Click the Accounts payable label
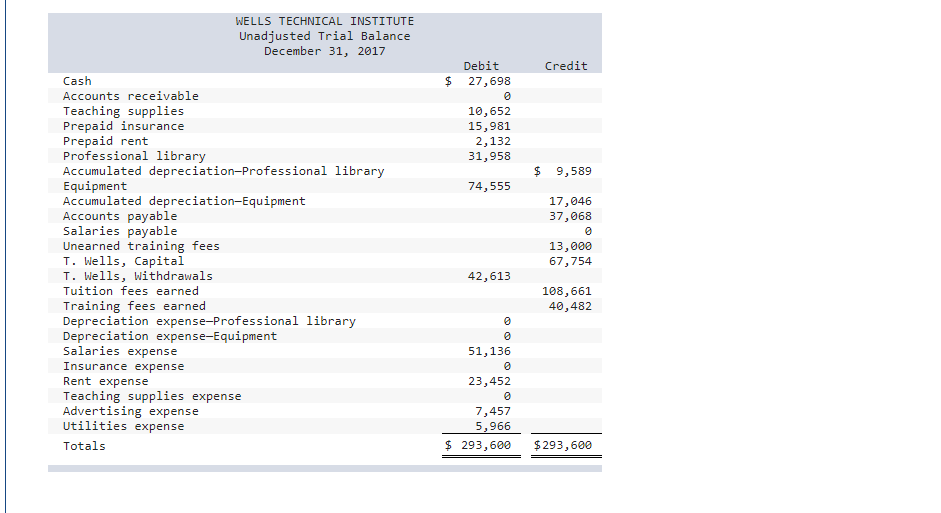This screenshot has width=941, height=513. point(120,216)
